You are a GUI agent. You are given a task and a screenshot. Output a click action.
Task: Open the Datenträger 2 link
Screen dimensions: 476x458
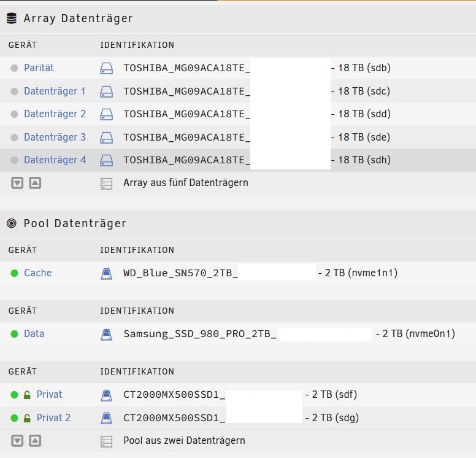pos(55,114)
